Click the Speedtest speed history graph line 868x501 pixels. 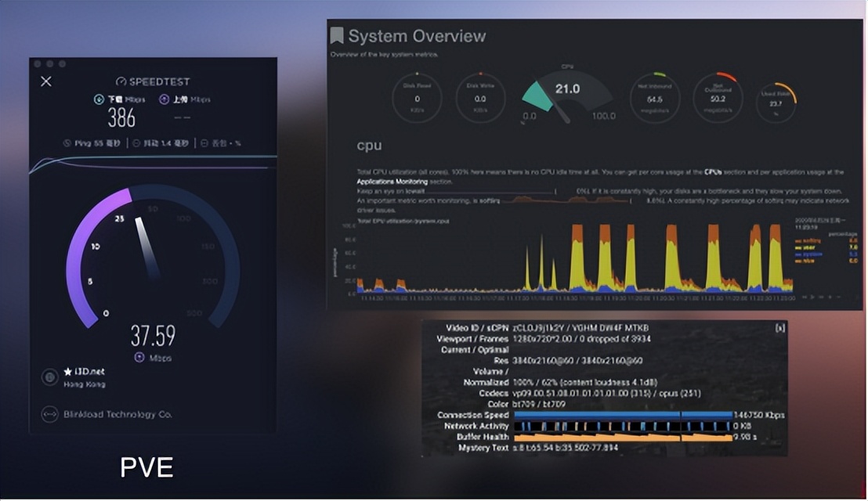[x=153, y=164]
